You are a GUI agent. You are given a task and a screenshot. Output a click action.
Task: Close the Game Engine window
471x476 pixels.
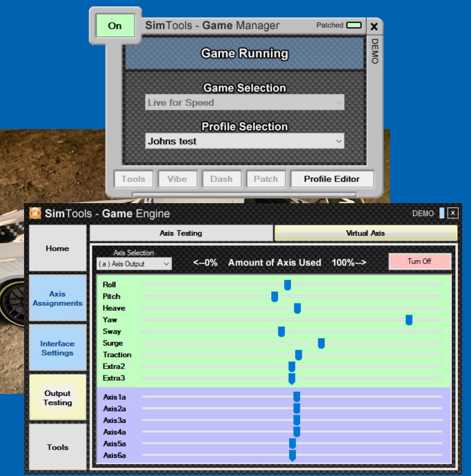453,213
